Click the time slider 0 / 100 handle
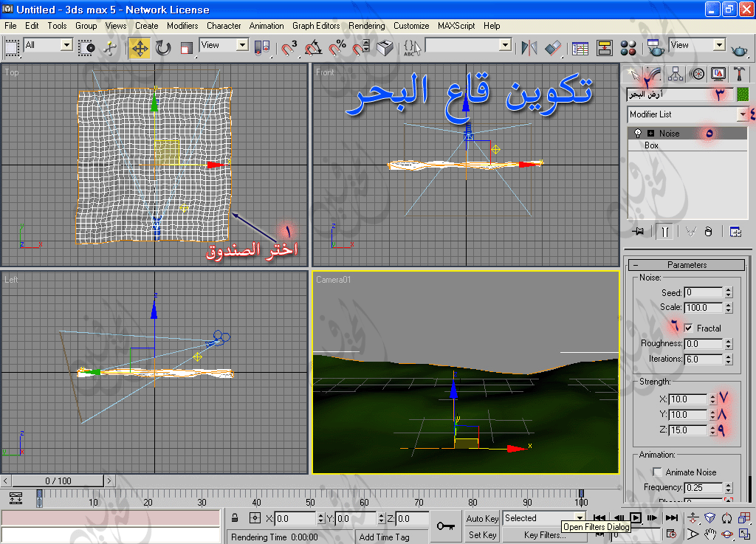This screenshot has height=544, width=756. (x=58, y=481)
